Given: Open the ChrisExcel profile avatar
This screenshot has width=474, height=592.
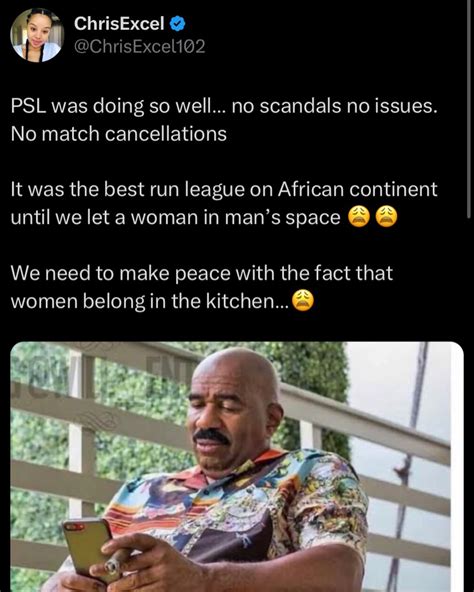Looking at the screenshot, I should coord(37,35).
